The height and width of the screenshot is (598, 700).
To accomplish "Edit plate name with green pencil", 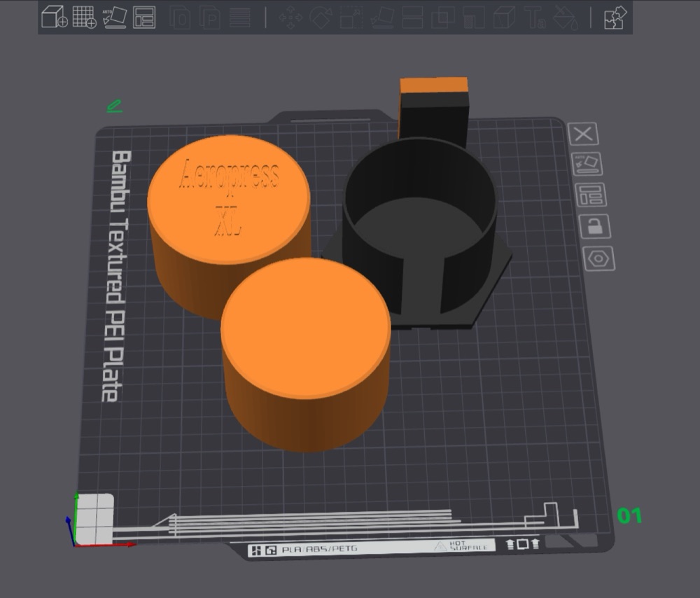I will [x=114, y=106].
